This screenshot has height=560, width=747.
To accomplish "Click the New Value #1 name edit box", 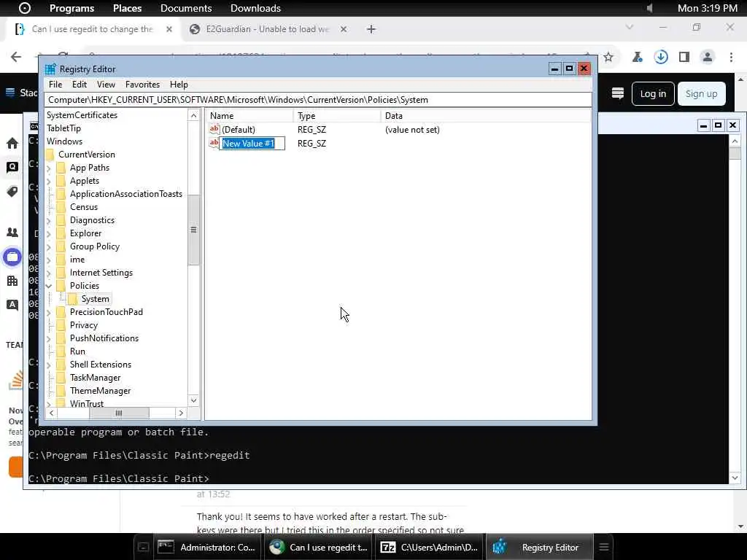I will point(252,144).
